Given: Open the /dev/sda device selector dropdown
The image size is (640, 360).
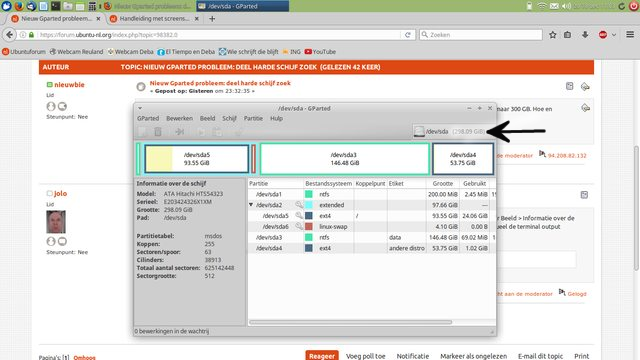Looking at the screenshot, I should coord(449,131).
